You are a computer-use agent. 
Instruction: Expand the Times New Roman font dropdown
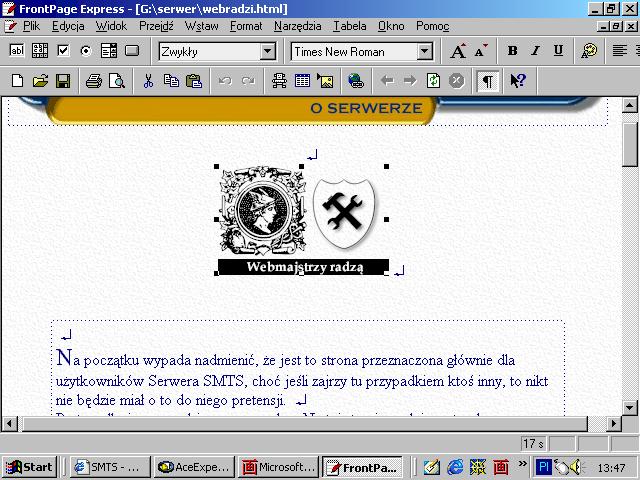point(424,52)
